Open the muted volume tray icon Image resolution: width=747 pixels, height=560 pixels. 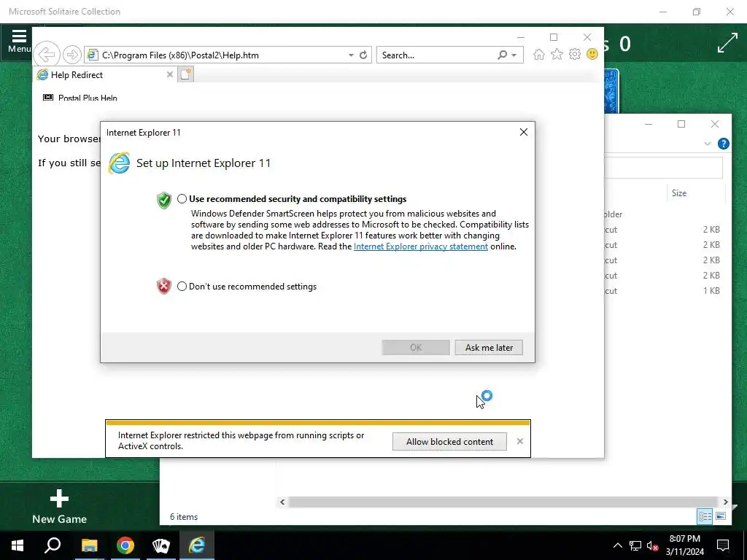pos(653,545)
